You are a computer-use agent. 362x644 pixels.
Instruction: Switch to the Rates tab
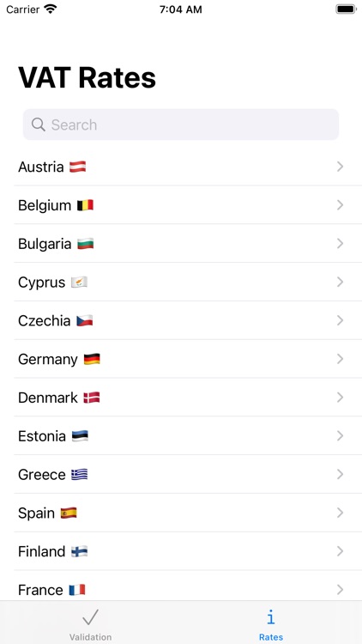click(x=271, y=623)
